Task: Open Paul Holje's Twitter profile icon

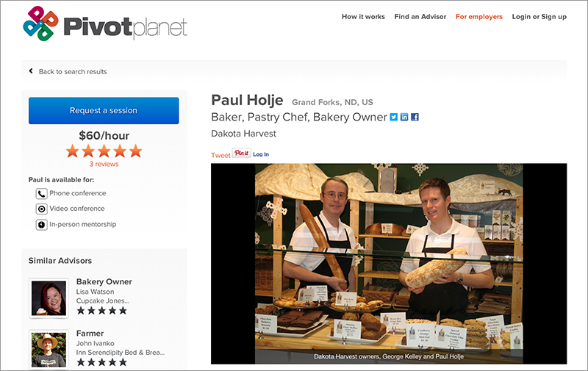Action: tap(393, 117)
